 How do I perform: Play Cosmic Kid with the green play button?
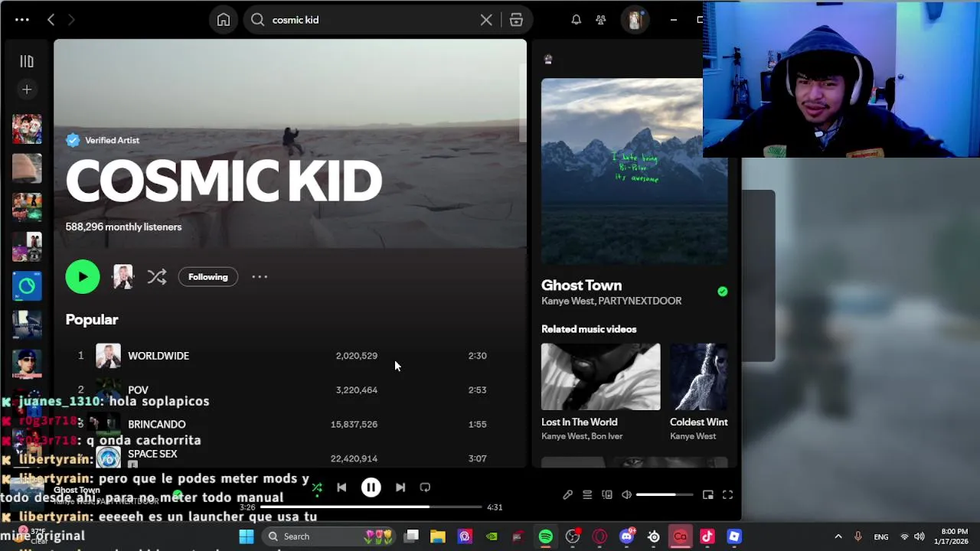[83, 277]
